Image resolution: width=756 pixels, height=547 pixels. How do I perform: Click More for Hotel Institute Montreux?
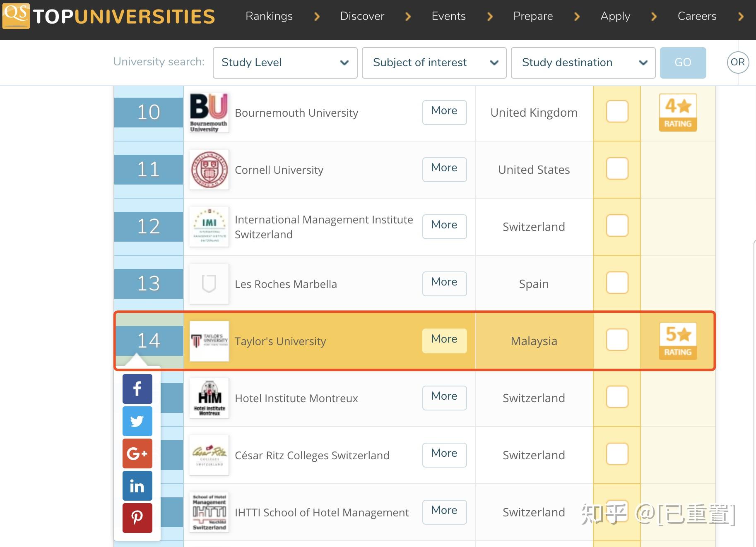pyautogui.click(x=445, y=398)
